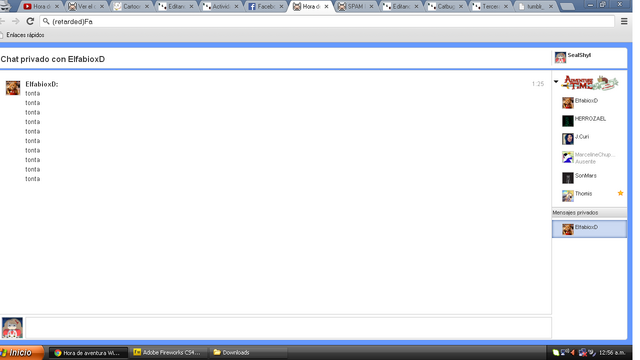Go forward with the forward arrow
Screen dimensions: 640x360
pos(16,21)
